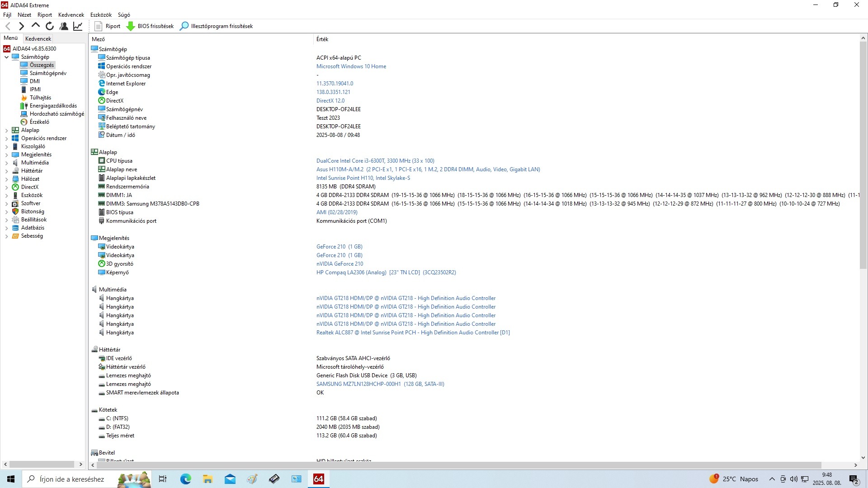Expand the Megjelenítés tree node
Screen dimensions: 868x488
click(x=6, y=155)
